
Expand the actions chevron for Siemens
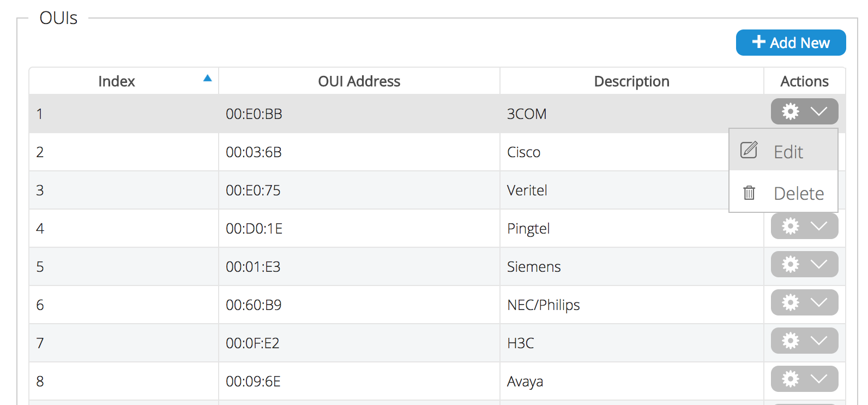(818, 264)
